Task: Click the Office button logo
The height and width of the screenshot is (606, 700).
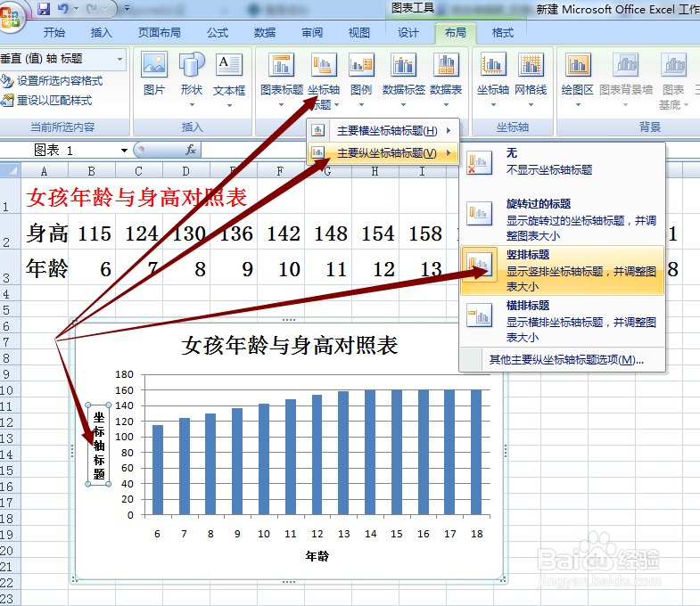Action: (10, 17)
